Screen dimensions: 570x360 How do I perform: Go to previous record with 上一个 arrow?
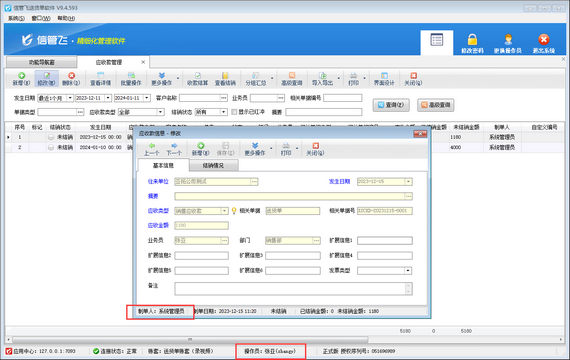coord(152,145)
